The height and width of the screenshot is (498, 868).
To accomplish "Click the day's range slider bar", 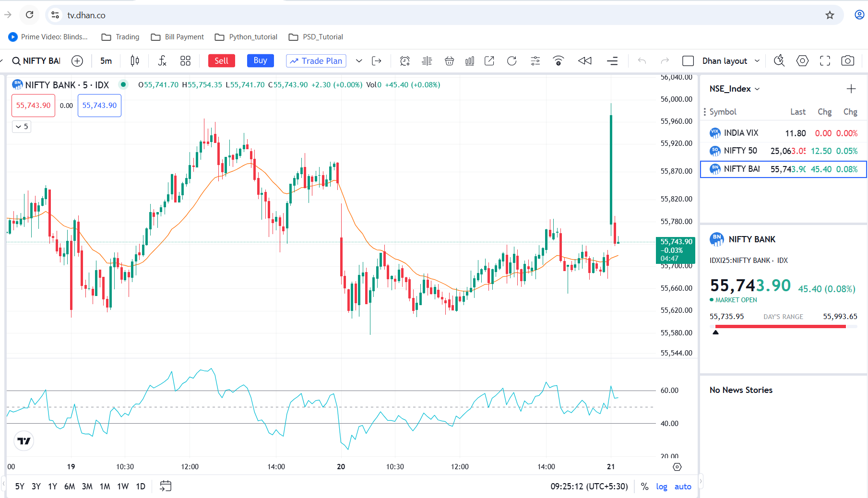I will coord(784,327).
